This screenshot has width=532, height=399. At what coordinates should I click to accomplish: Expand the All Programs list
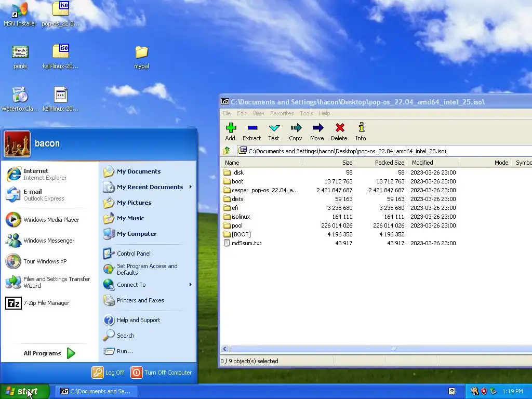click(49, 353)
